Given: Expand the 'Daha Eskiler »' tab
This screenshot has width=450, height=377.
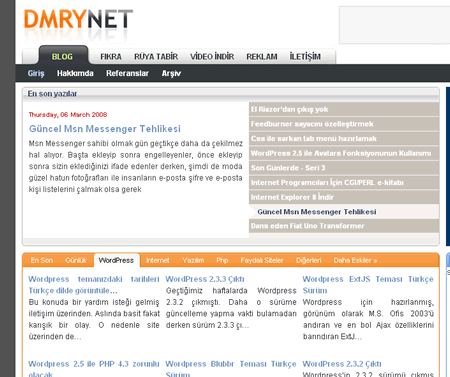Looking at the screenshot, I should 355,260.
